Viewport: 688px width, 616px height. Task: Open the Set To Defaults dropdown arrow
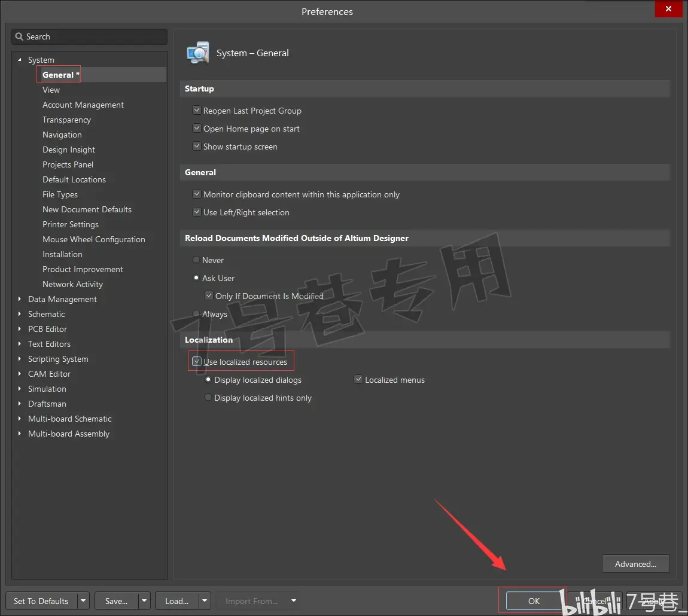83,600
